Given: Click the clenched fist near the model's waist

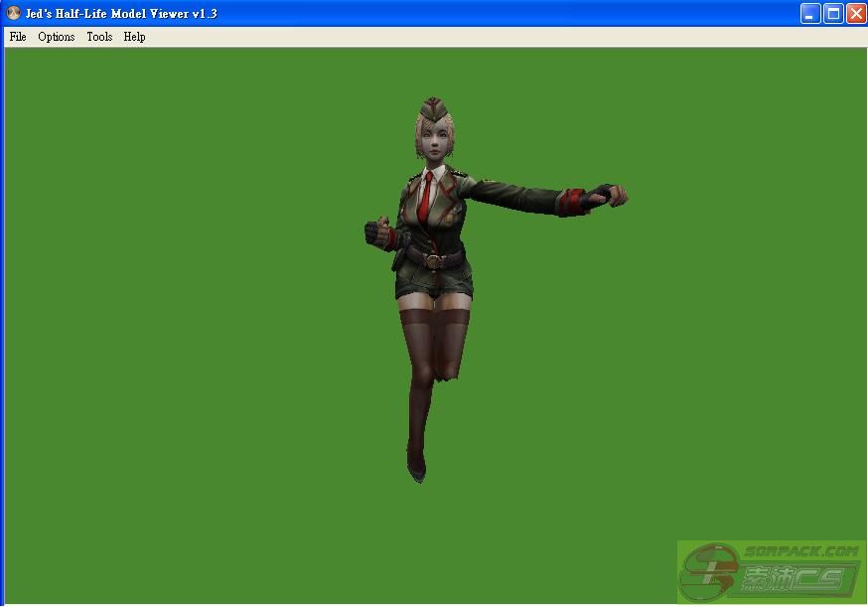Looking at the screenshot, I should (375, 232).
